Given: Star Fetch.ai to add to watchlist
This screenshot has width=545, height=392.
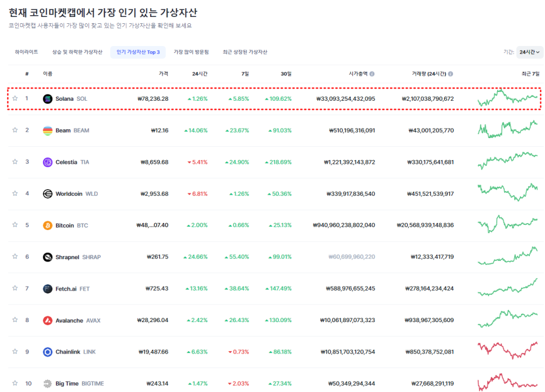Looking at the screenshot, I should click(x=15, y=288).
